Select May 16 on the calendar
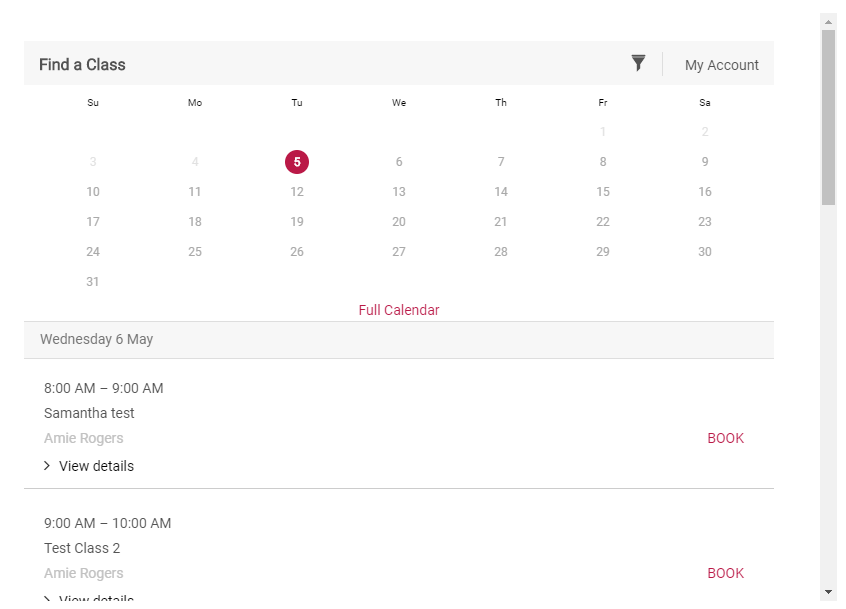The image size is (846, 609). (704, 191)
